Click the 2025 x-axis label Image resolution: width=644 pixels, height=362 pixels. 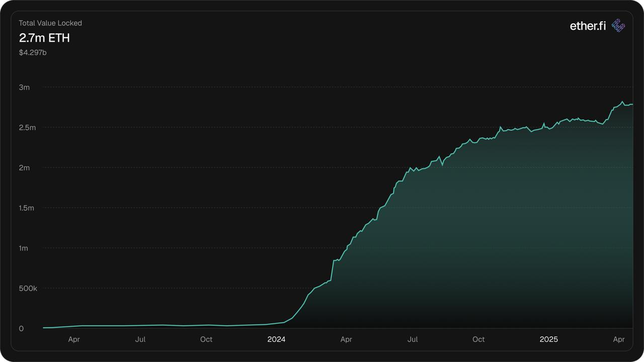548,339
